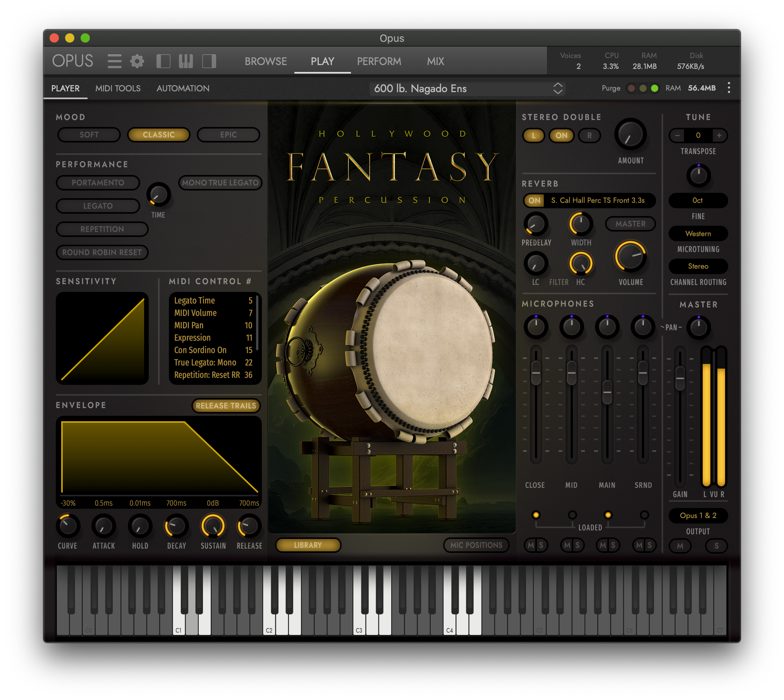Click the Close microphone volume fader
Viewport: 784px width, 700px height.
coord(536,372)
